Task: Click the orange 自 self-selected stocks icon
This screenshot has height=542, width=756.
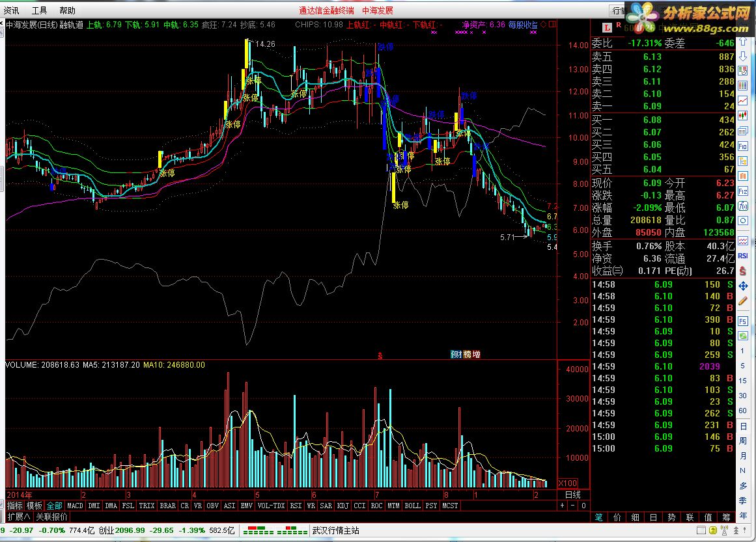Action: pyautogui.click(x=743, y=176)
